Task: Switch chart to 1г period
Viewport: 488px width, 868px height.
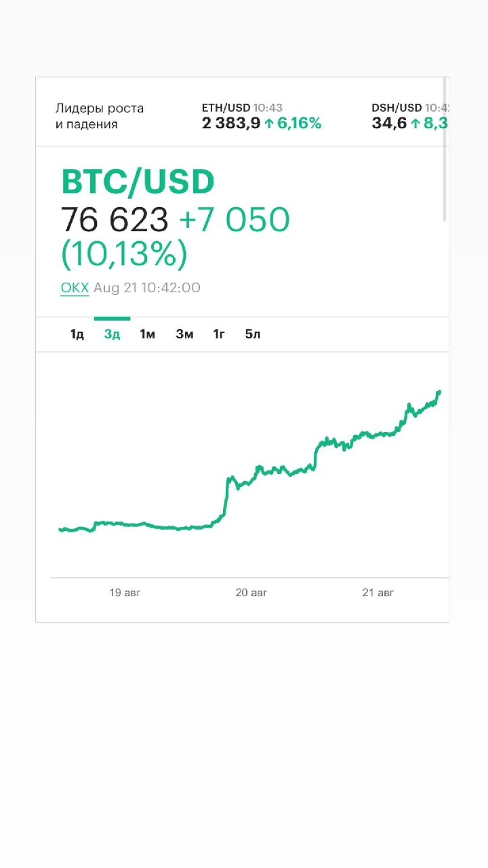Action: (x=219, y=334)
